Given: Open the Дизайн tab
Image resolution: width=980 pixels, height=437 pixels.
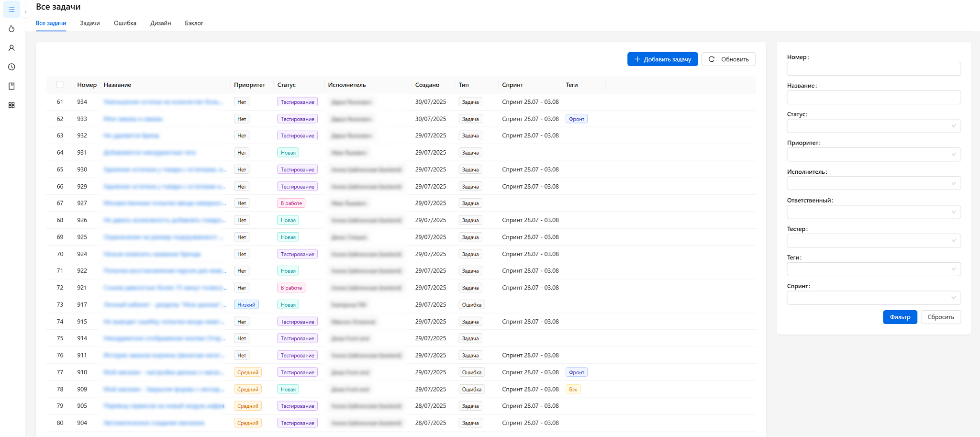Looking at the screenshot, I should pyautogui.click(x=160, y=23).
